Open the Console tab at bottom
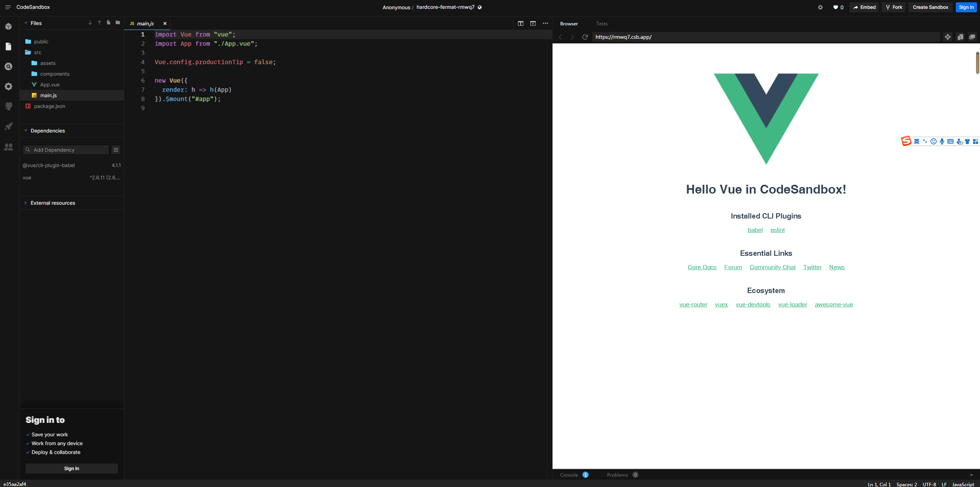This screenshot has height=487, width=980. tap(569, 475)
